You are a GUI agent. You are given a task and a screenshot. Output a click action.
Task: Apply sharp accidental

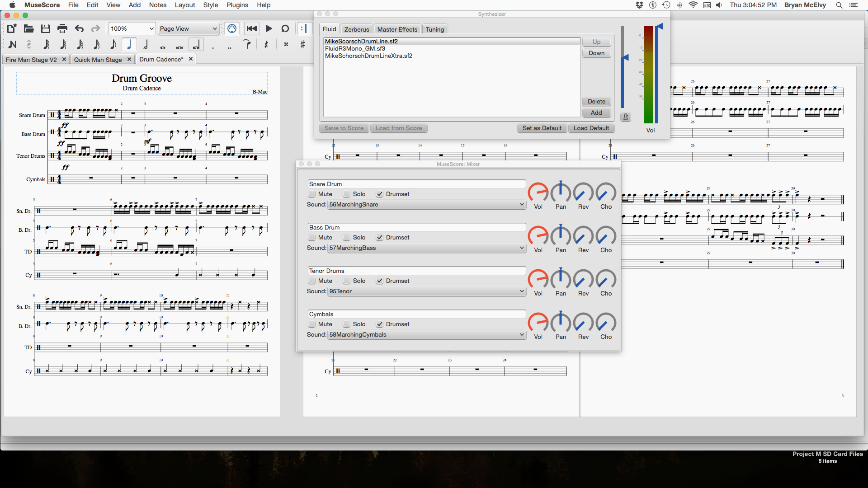pyautogui.click(x=303, y=44)
